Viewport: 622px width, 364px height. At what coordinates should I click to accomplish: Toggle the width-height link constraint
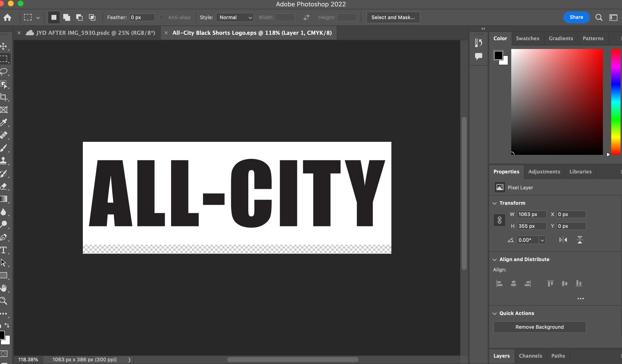[x=499, y=220]
